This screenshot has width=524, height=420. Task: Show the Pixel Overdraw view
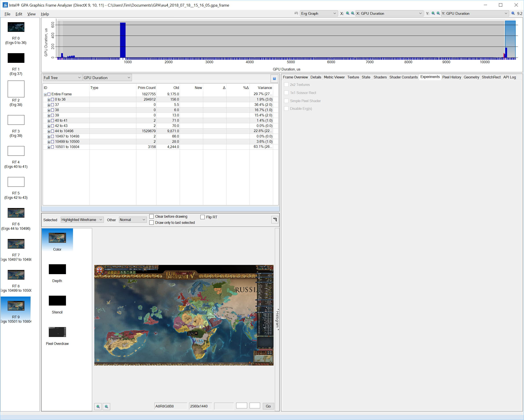coord(57,332)
